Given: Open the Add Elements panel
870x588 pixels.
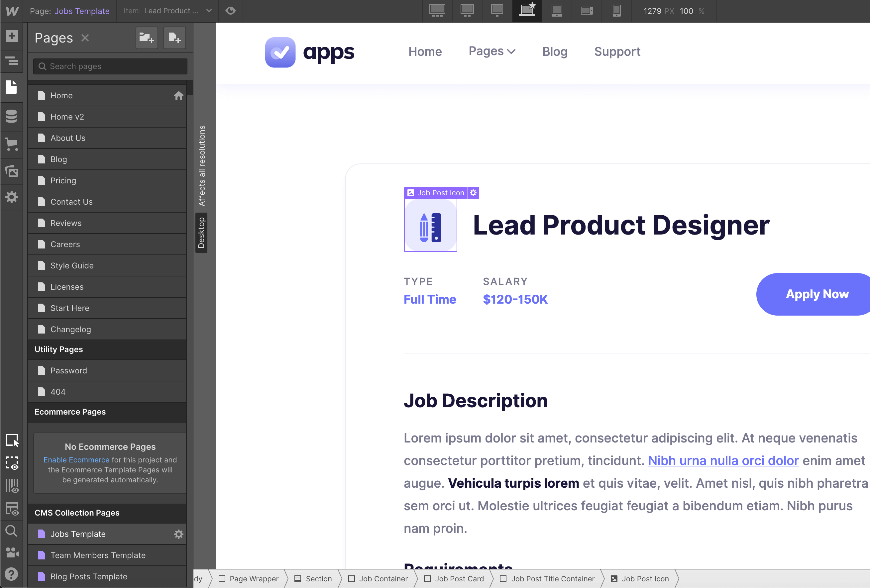Looking at the screenshot, I should (x=12, y=36).
